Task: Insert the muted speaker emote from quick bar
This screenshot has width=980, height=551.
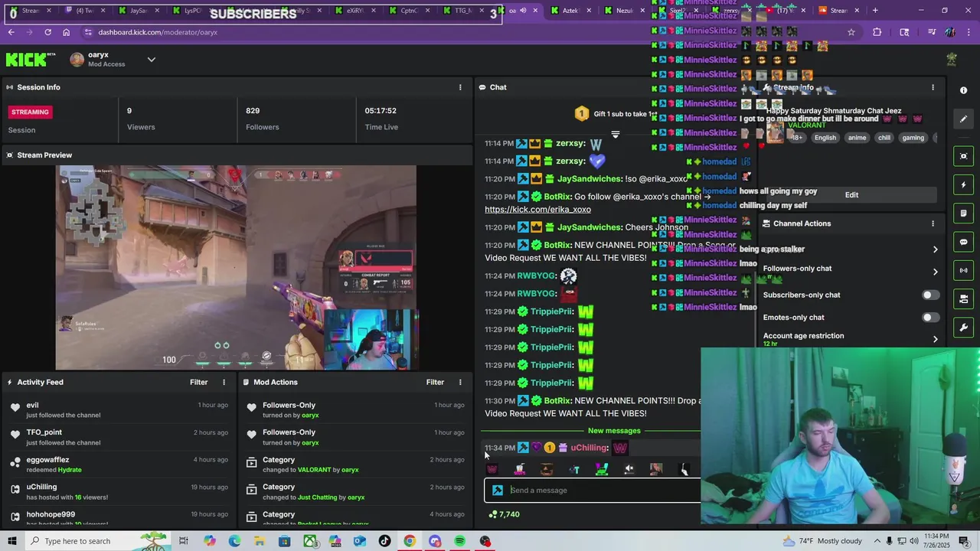Action: [x=629, y=469]
